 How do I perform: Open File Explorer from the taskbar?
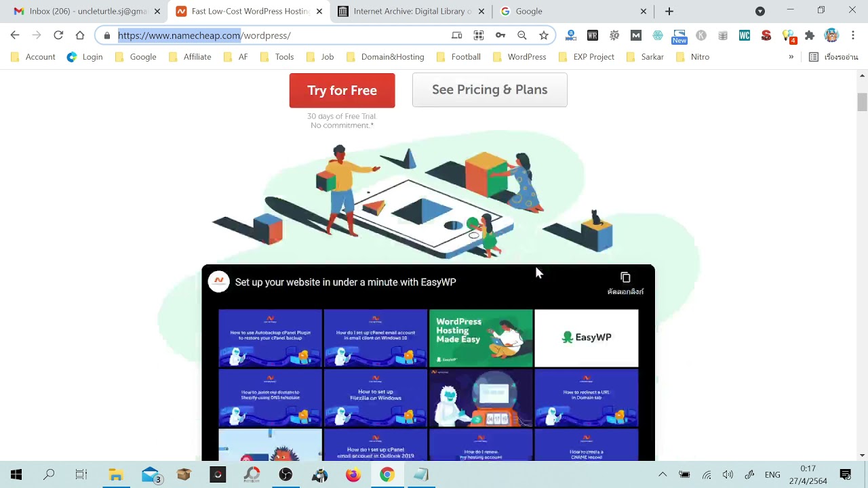[x=116, y=474]
